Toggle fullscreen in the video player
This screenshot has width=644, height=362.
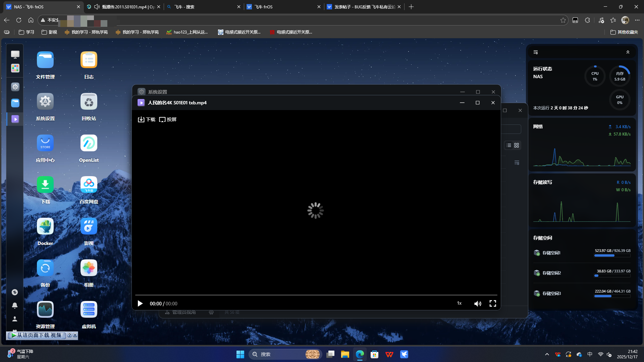coord(493,304)
